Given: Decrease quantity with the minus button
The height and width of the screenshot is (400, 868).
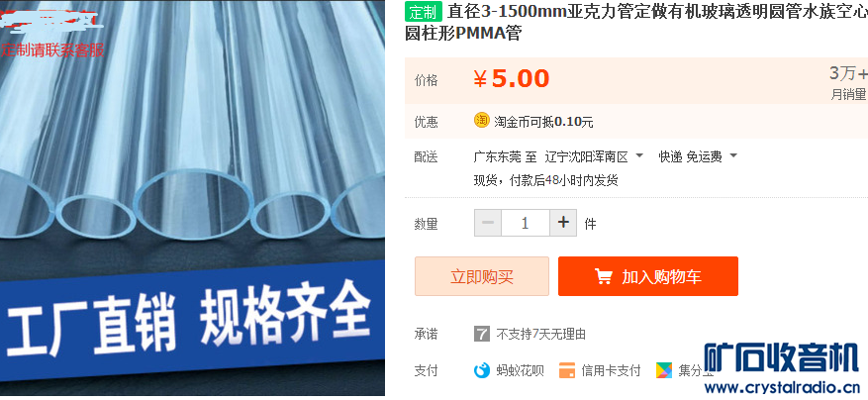Looking at the screenshot, I should [x=488, y=223].
